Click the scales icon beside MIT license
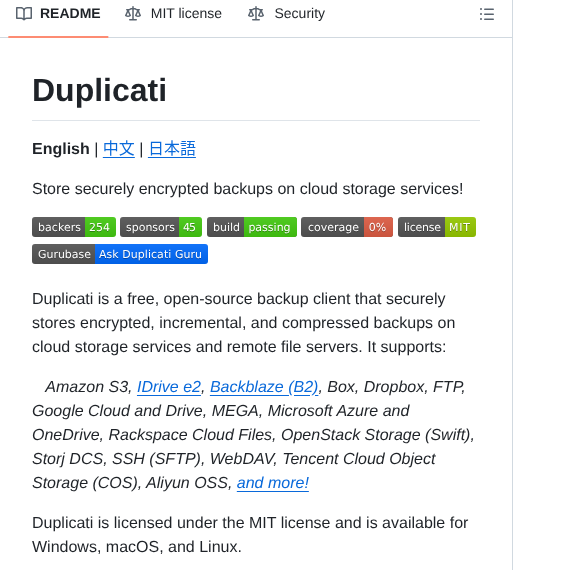The height and width of the screenshot is (570, 578). point(133,14)
